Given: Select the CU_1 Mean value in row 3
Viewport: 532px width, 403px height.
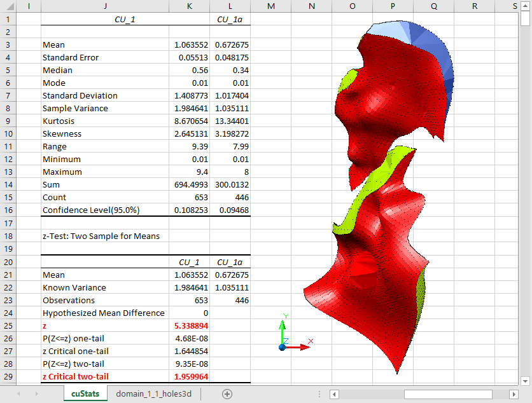Looking at the screenshot, I should point(189,45).
